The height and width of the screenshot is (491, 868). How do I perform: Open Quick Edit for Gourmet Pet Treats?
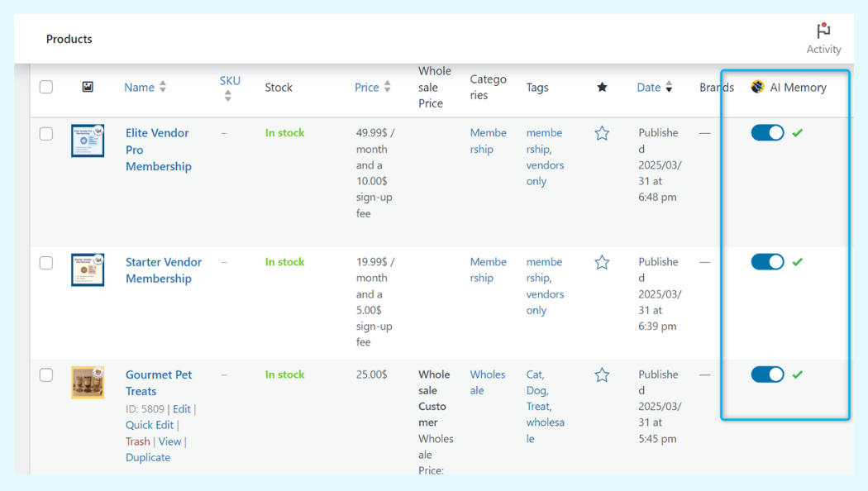[149, 425]
